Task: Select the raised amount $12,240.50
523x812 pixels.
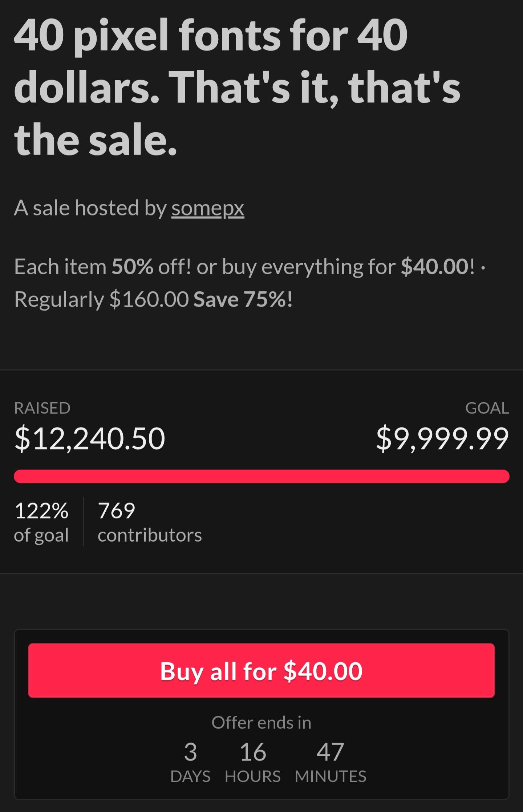Action: (x=90, y=439)
